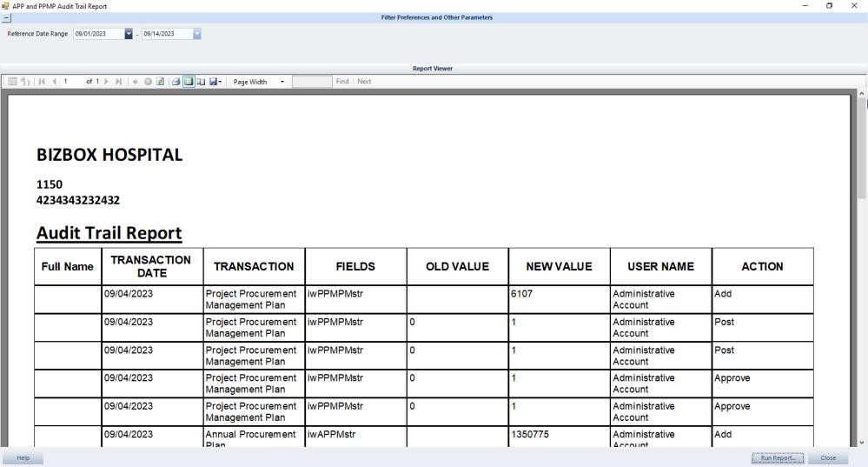868x467 pixels.
Task: Click the Find text input box
Action: pos(312,82)
